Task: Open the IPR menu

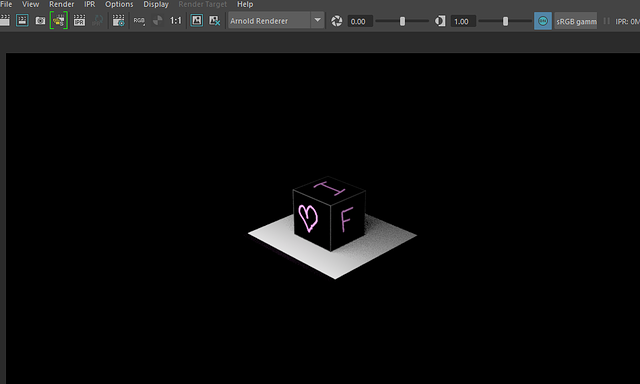Action: pyautogui.click(x=89, y=4)
